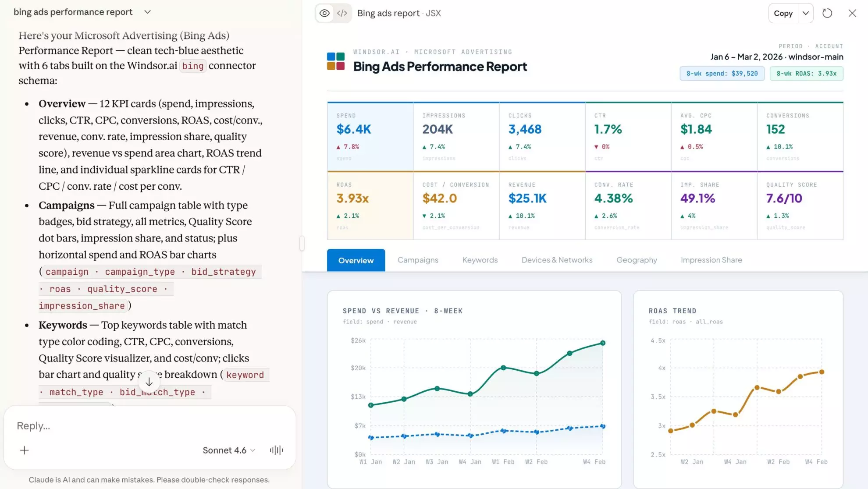Switch to code view icon
The image size is (868, 489).
click(342, 13)
